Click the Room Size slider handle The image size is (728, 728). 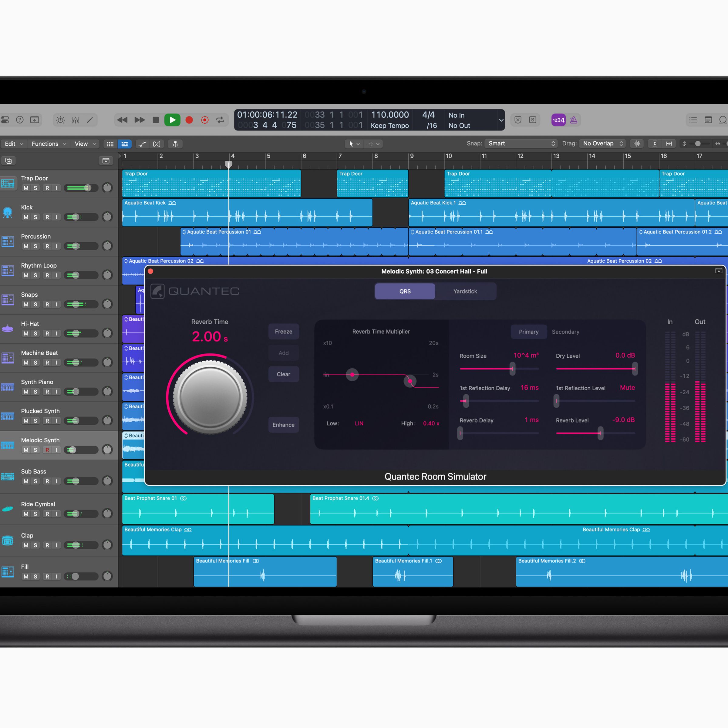512,369
